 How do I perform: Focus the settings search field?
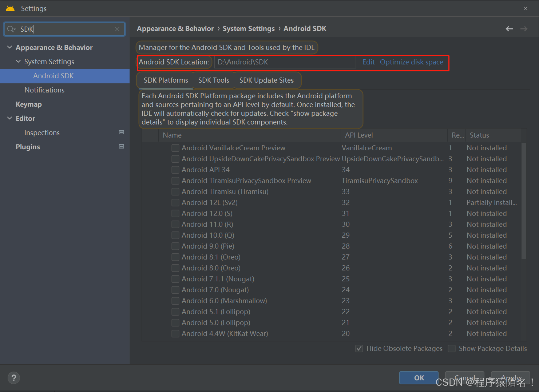64,29
